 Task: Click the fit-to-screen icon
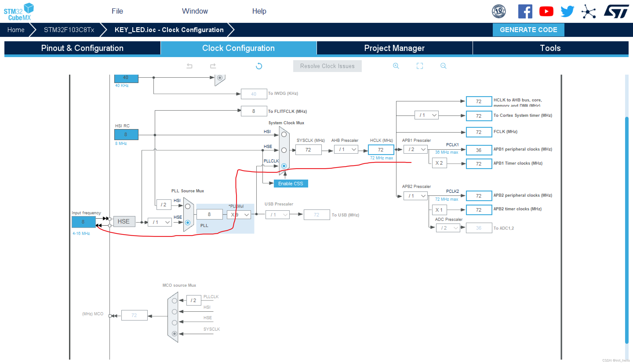(x=420, y=66)
